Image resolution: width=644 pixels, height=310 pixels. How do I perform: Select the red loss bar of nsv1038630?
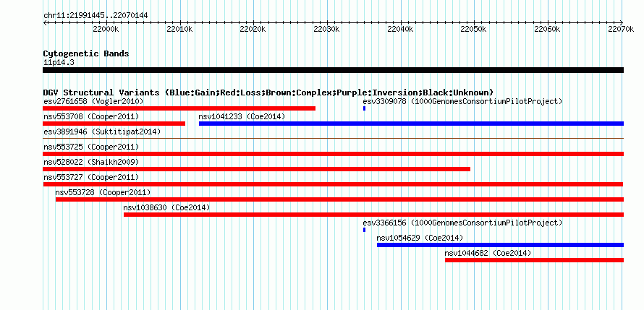click(374, 215)
